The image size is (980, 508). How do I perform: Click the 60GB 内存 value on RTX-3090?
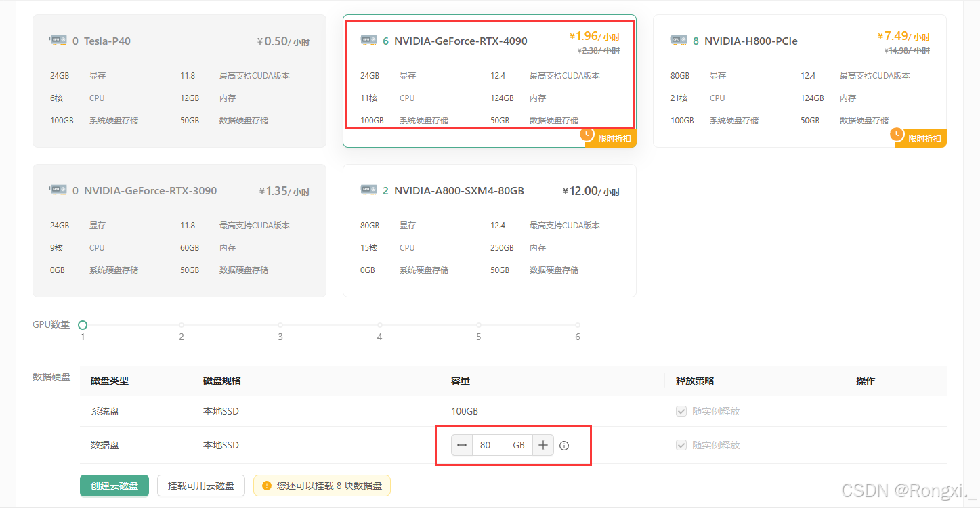190,248
